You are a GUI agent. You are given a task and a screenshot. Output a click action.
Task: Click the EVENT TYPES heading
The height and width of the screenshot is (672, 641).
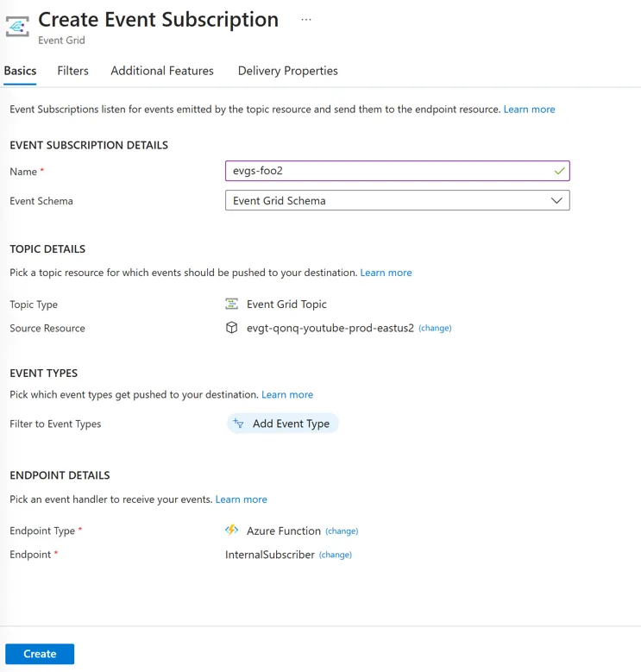[x=44, y=374]
